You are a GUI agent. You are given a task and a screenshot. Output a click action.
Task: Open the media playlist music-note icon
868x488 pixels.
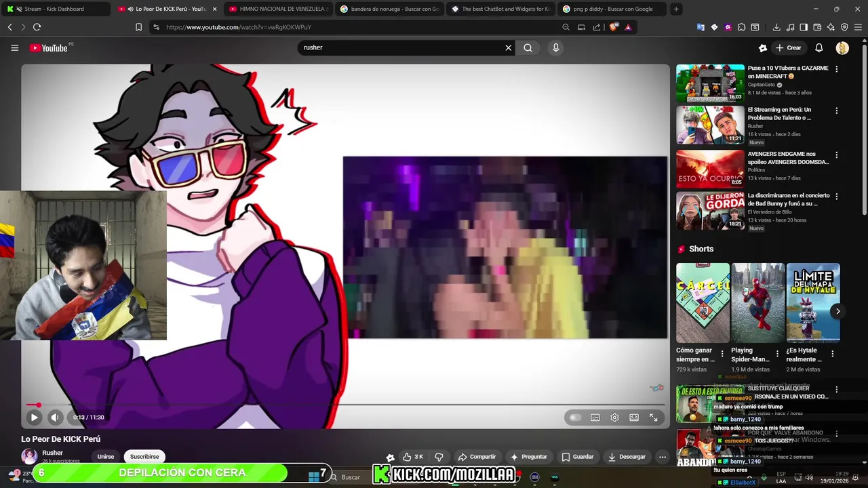click(790, 27)
